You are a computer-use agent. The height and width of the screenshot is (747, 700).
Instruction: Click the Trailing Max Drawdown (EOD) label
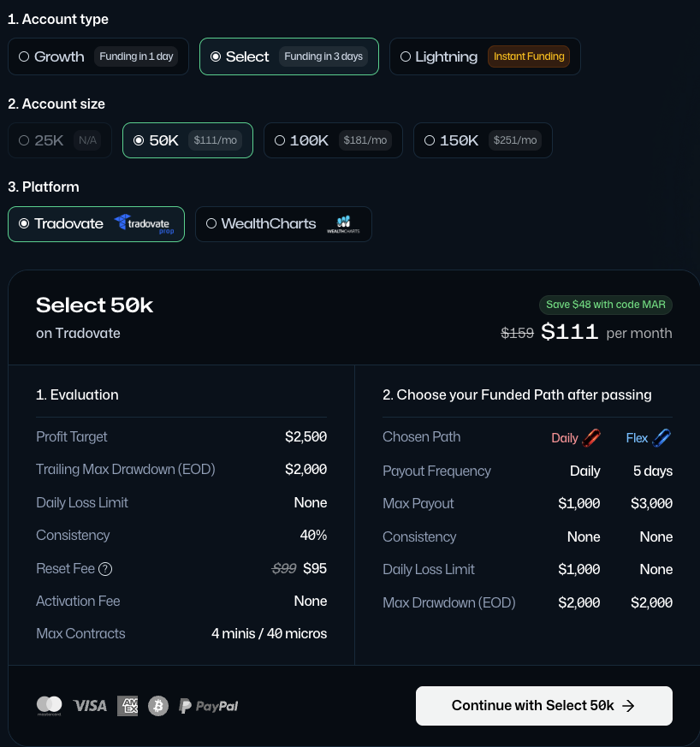pos(126,470)
